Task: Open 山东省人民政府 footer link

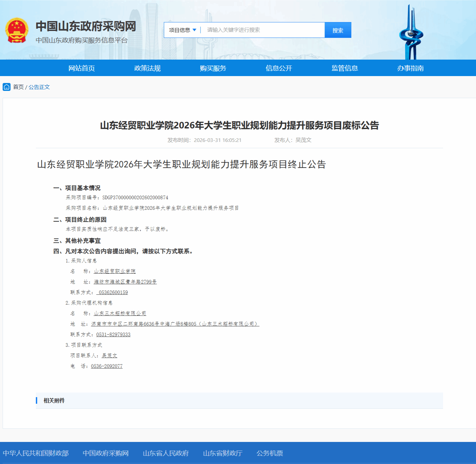Action: point(166,453)
